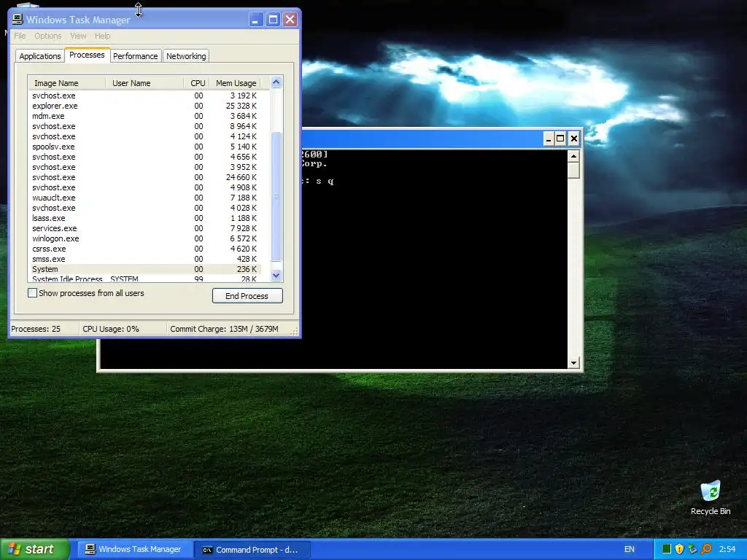Select the csrss.exe process row
Viewport: 747px width, 560px height.
coord(144,249)
